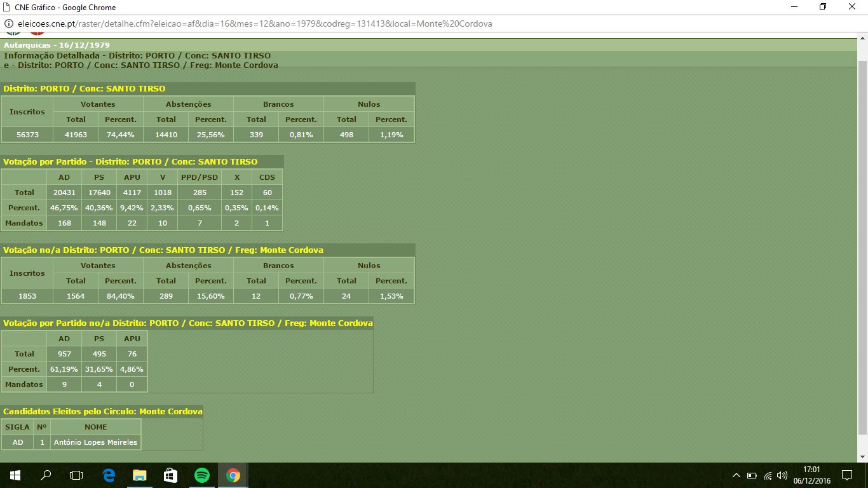Click the 61,19% percentage cell
Viewport: 868px width, 488px height.
64,369
